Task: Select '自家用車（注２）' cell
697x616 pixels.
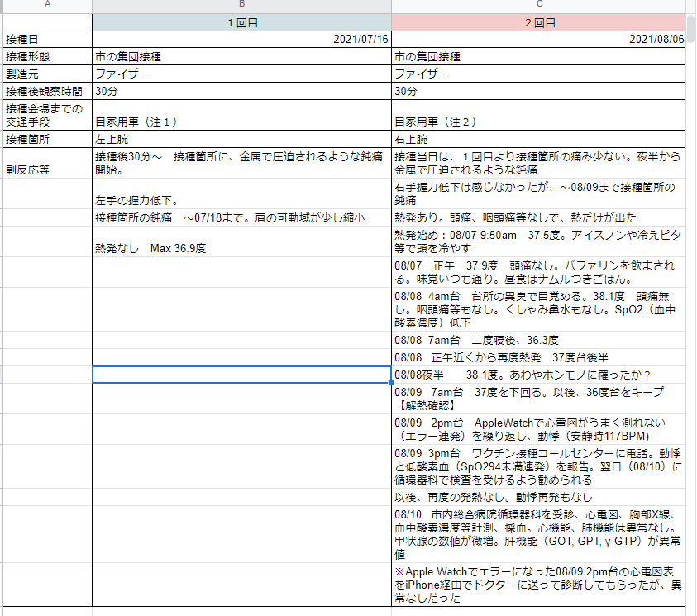Action: (539, 115)
